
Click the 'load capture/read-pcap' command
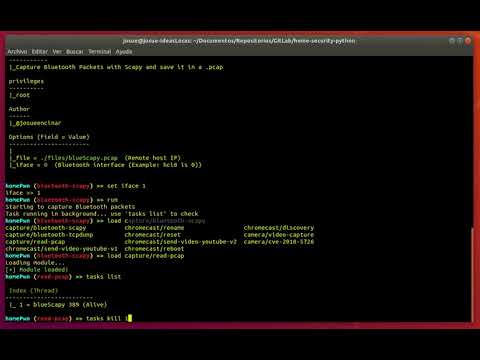pos(145,256)
